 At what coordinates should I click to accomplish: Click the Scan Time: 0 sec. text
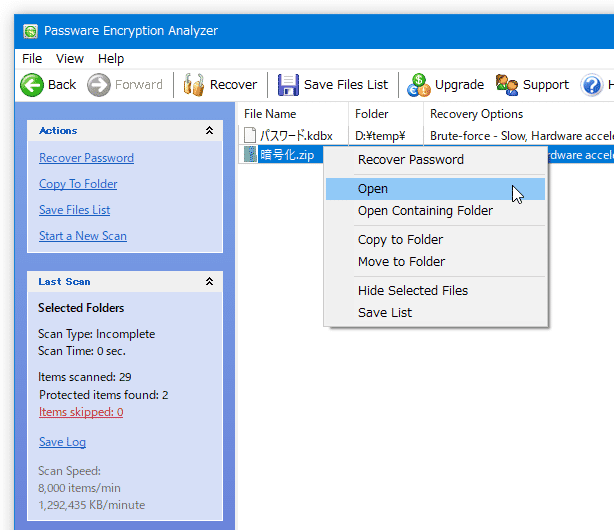(x=82, y=351)
